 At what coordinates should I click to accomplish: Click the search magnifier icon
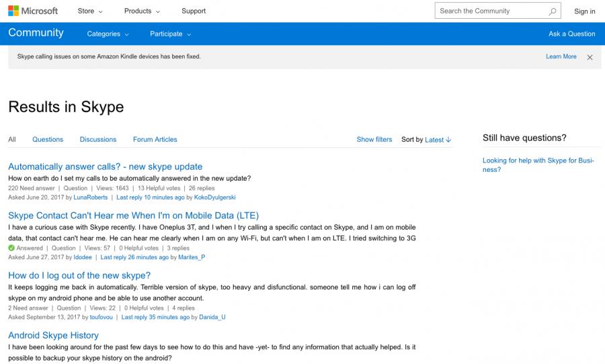coord(553,11)
